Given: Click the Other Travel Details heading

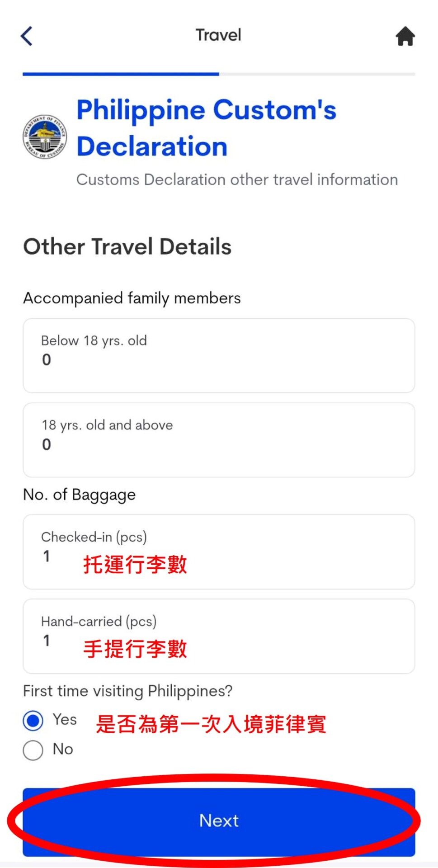Looking at the screenshot, I should point(127,247).
